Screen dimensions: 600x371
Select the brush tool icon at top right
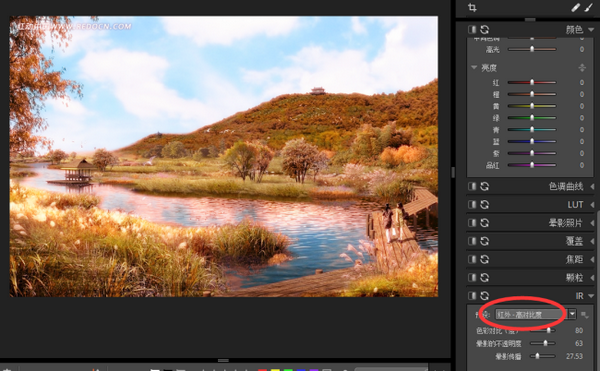coord(589,7)
